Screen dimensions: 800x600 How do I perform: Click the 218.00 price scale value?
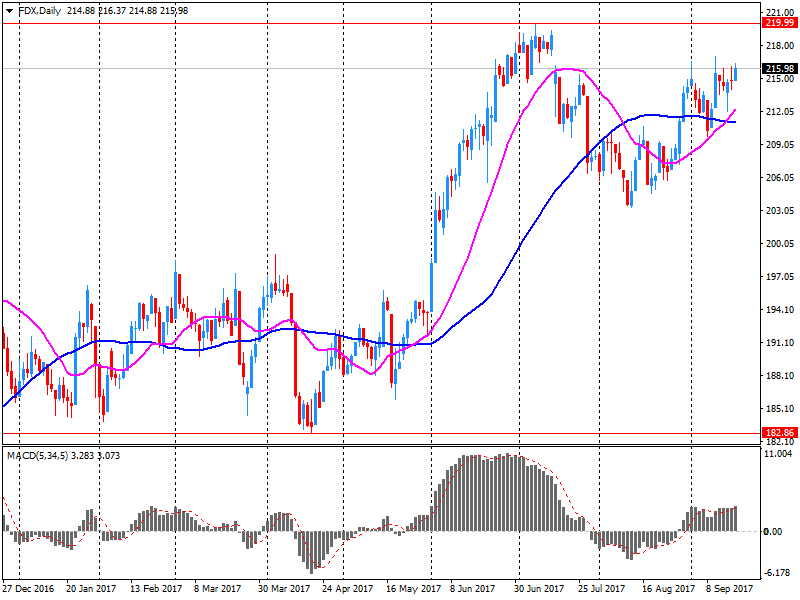780,45
